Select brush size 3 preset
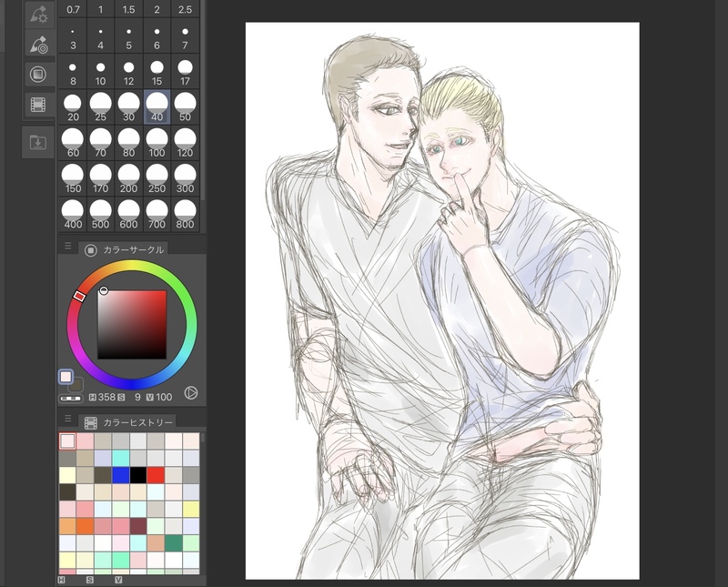 (x=73, y=37)
